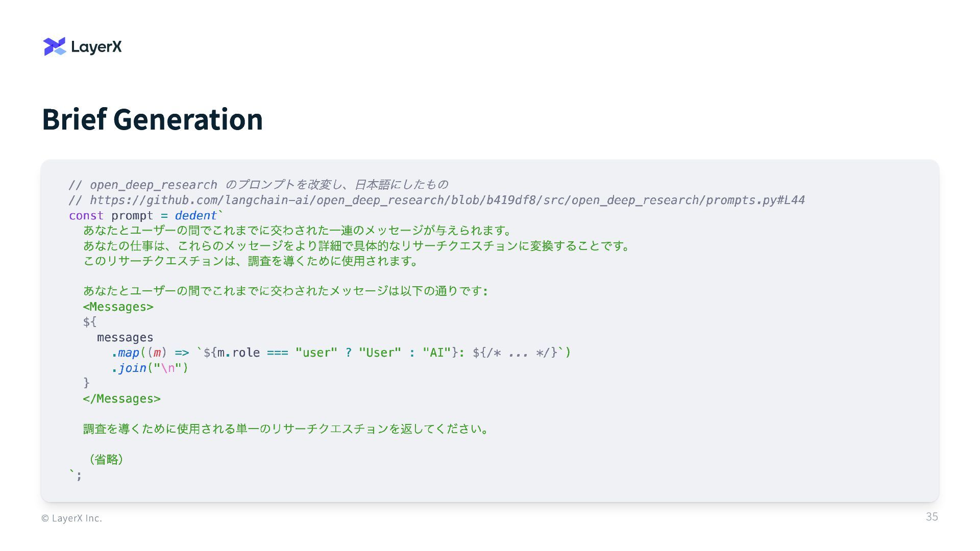Screen dimensions: 980x551
Task: Click the (省略) omitted text marker
Action: pos(106,459)
